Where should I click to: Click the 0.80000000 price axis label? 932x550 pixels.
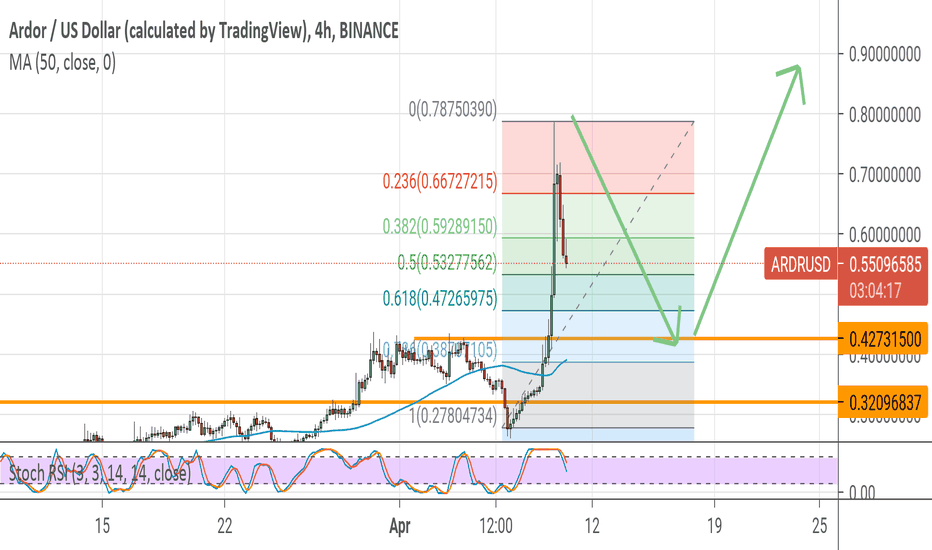click(885, 114)
